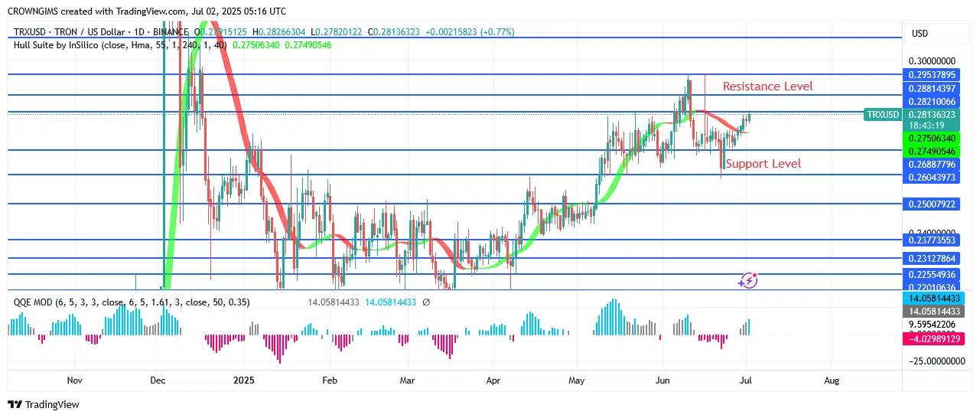The height and width of the screenshot is (418, 980).
Task: Click the 2025 marker on time axis
Action: click(243, 380)
